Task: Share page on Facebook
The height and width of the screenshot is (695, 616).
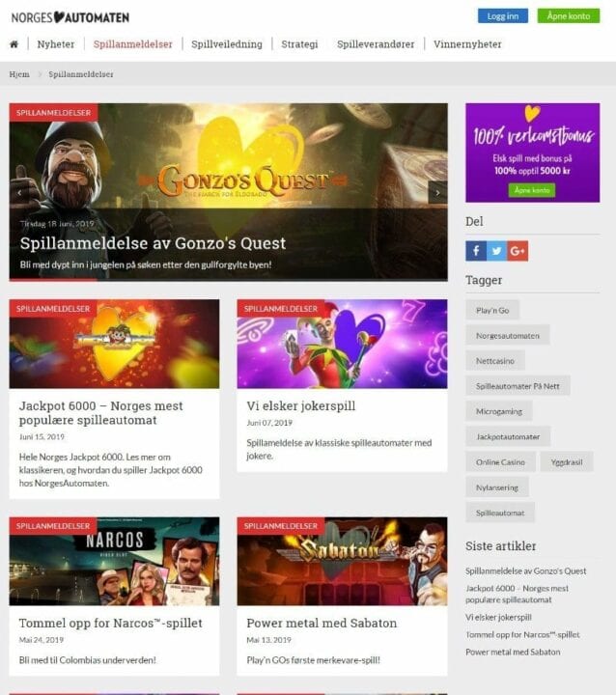Action: [476, 251]
